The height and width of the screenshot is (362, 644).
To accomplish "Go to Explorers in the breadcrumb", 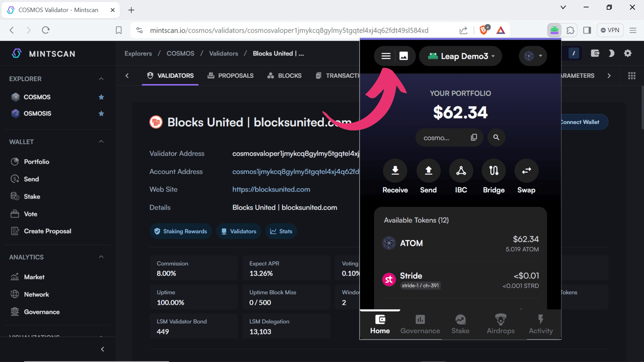I will click(138, 53).
